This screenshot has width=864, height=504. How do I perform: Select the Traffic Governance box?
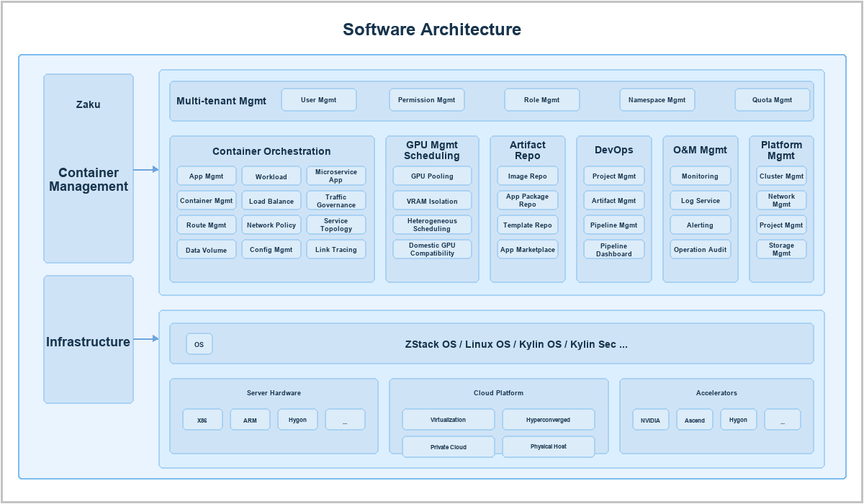click(336, 201)
